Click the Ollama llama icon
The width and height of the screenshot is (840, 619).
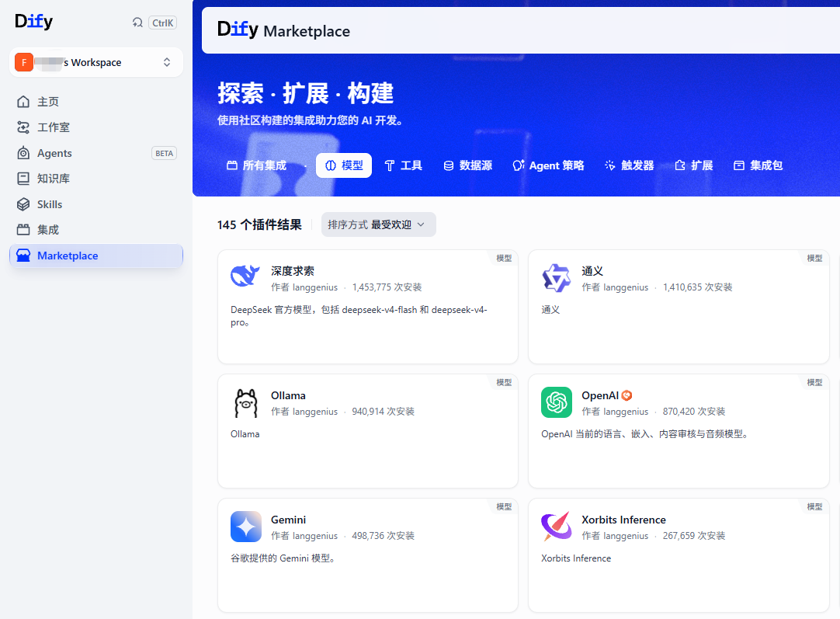coord(246,402)
